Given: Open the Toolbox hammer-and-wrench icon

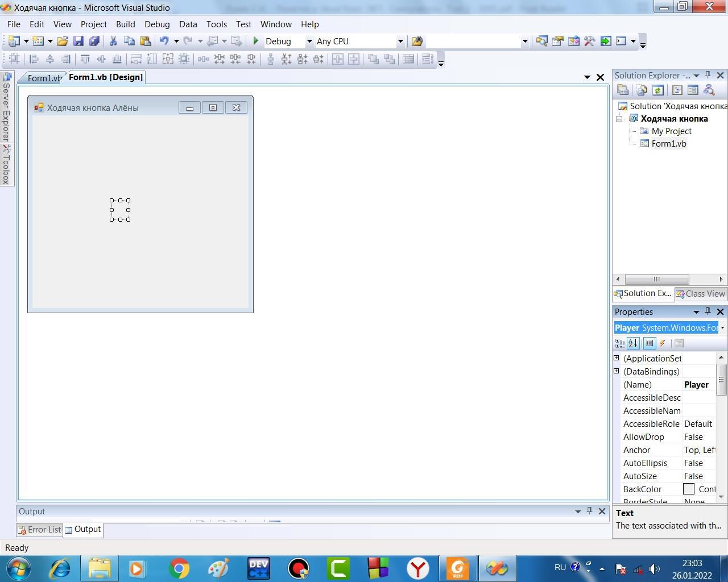Looking at the screenshot, I should 589,41.
